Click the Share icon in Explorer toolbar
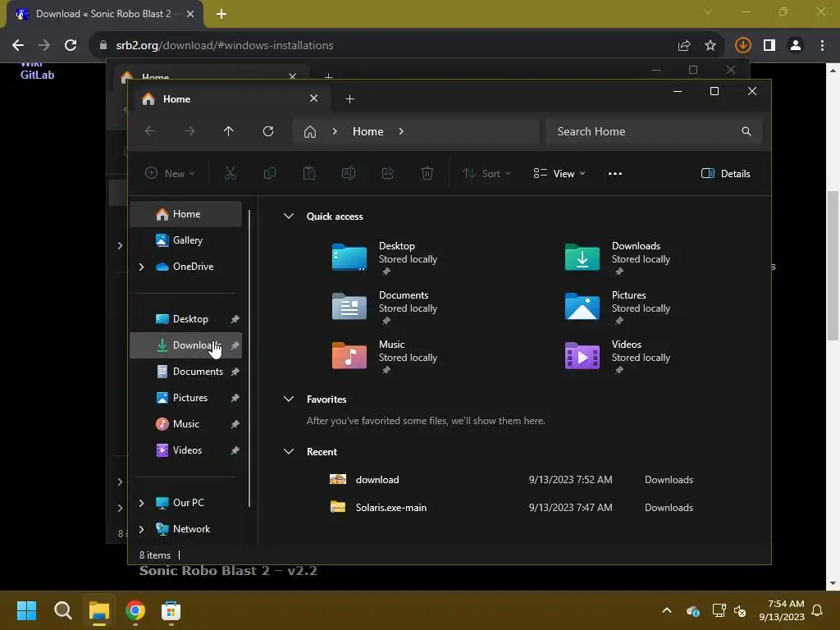This screenshot has height=630, width=840. (x=388, y=173)
